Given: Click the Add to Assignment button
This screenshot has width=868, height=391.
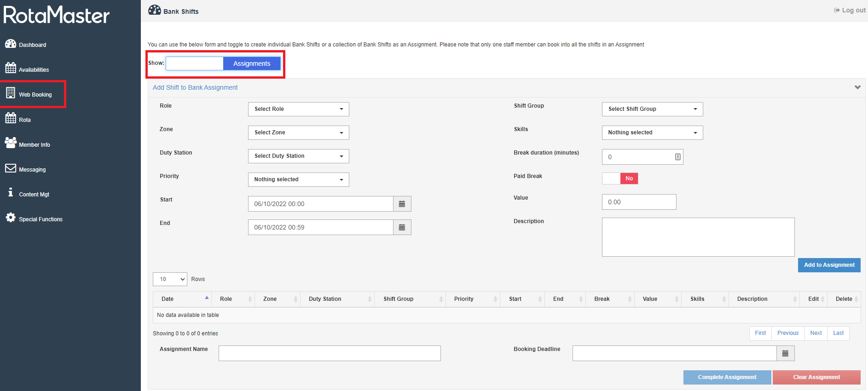Looking at the screenshot, I should pyautogui.click(x=829, y=265).
